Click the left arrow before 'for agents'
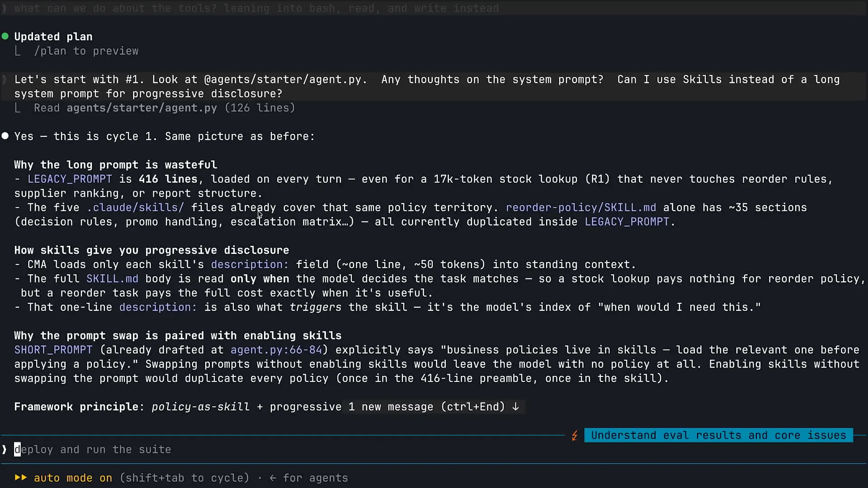Image resolution: width=868 pixels, height=488 pixels. 273,478
